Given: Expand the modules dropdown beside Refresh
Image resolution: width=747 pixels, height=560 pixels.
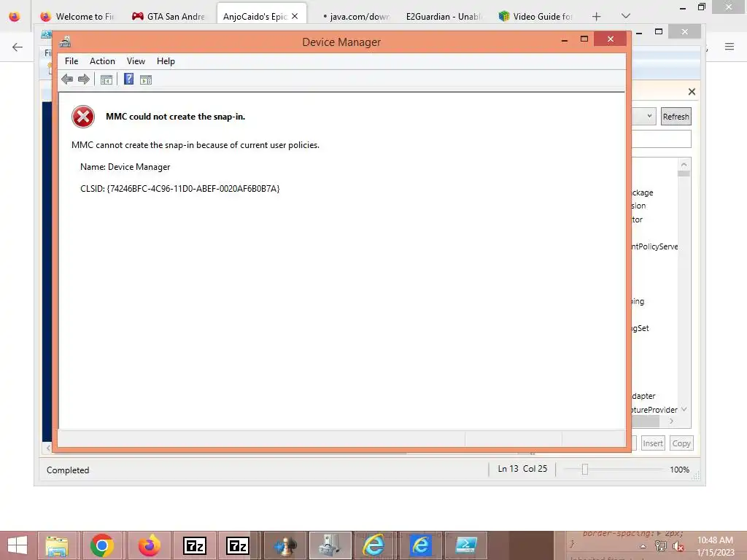Looking at the screenshot, I should tap(649, 116).
